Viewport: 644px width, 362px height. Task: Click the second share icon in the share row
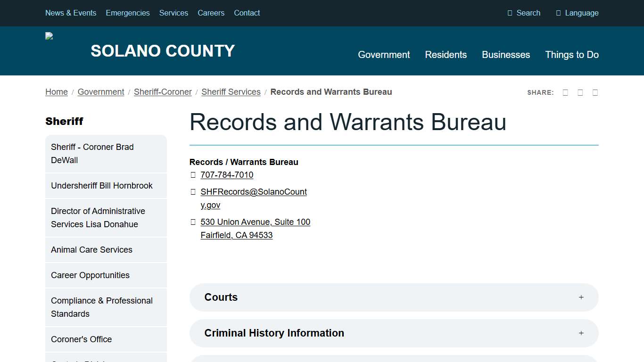[x=580, y=92]
